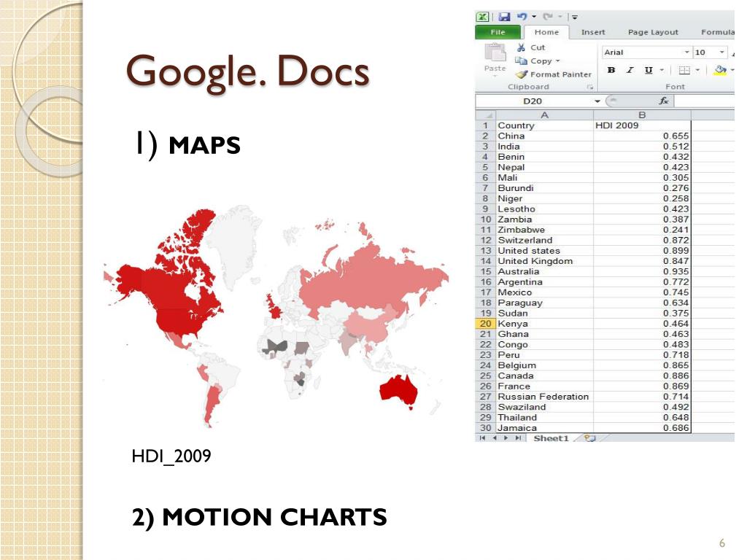The height and width of the screenshot is (560, 747).
Task: Select the Sheet1 worksheet tab
Action: [x=551, y=438]
